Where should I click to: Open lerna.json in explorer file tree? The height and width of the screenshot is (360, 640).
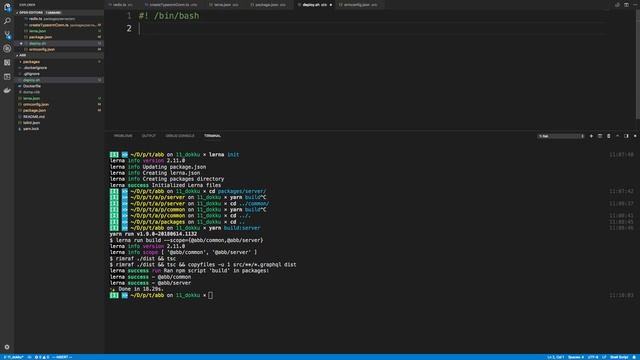pyautogui.click(x=59, y=98)
